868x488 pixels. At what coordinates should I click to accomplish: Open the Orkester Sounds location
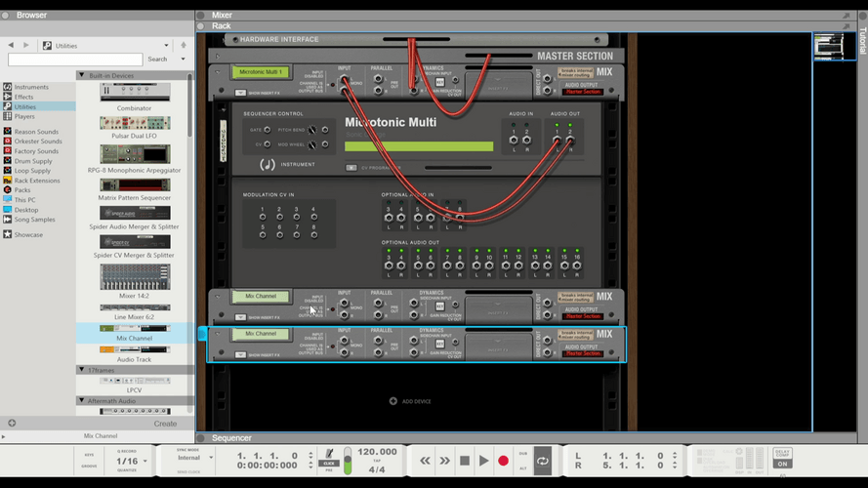[38, 142]
